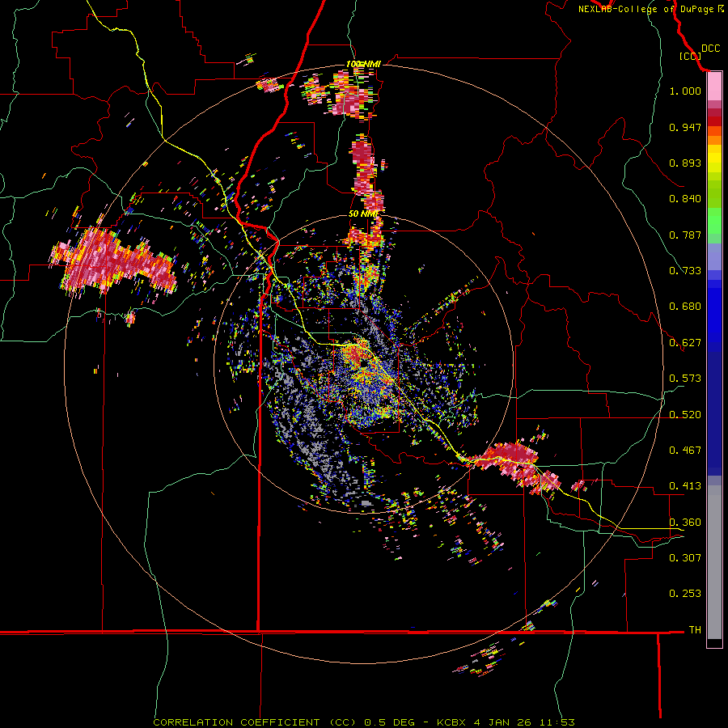Select the 0.947 scale value
This screenshot has width=728, height=728.
coord(685,127)
